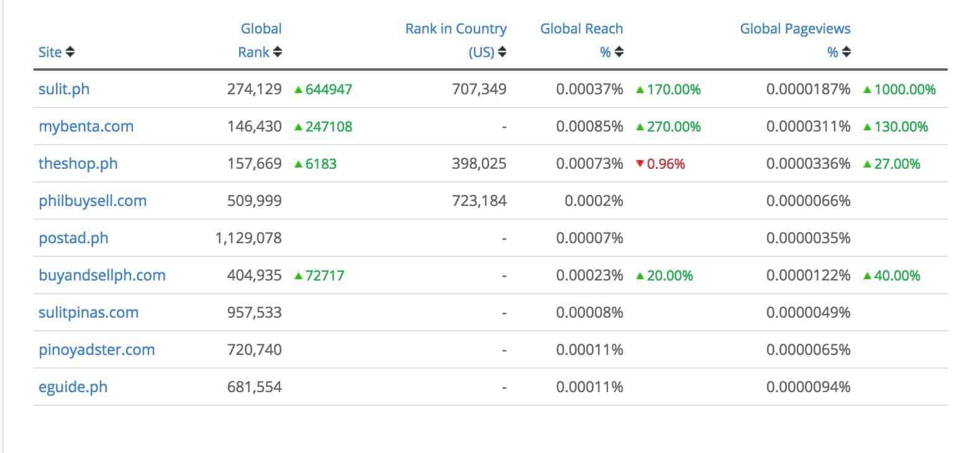Screen dimensions: 980x453
Task: Open the pinoyadster.com link
Action: point(96,350)
